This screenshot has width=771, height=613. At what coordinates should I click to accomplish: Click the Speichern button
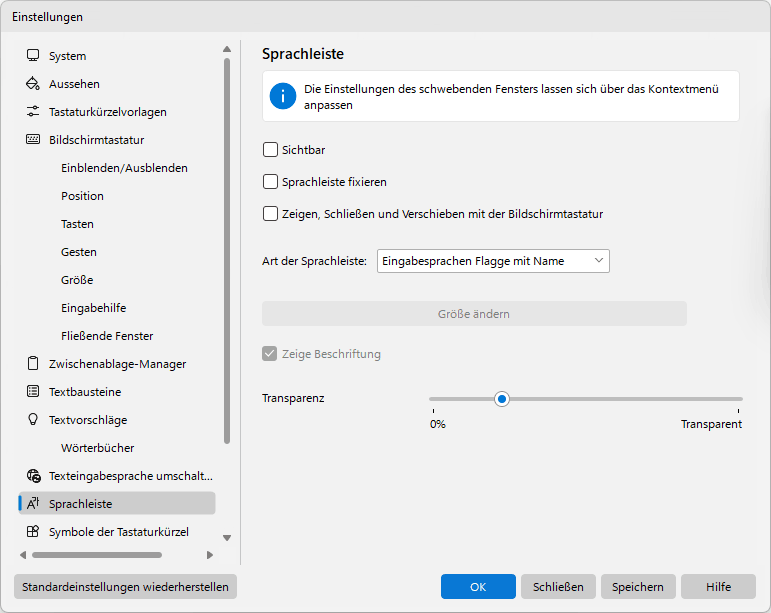click(638, 586)
